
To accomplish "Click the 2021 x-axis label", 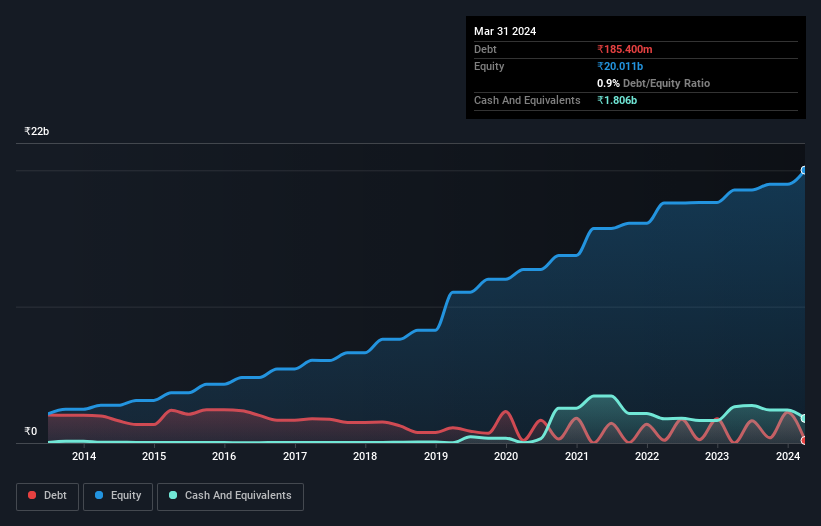I will click(576, 456).
